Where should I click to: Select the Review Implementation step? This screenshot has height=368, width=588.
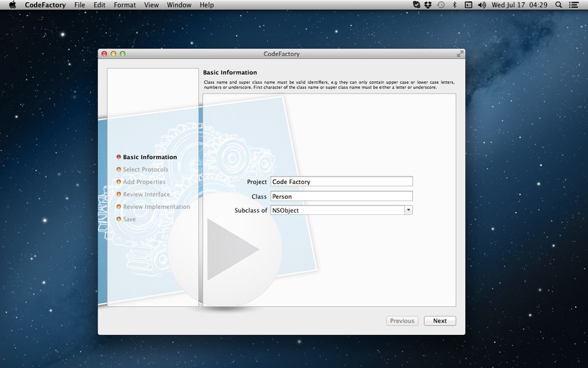154,207
